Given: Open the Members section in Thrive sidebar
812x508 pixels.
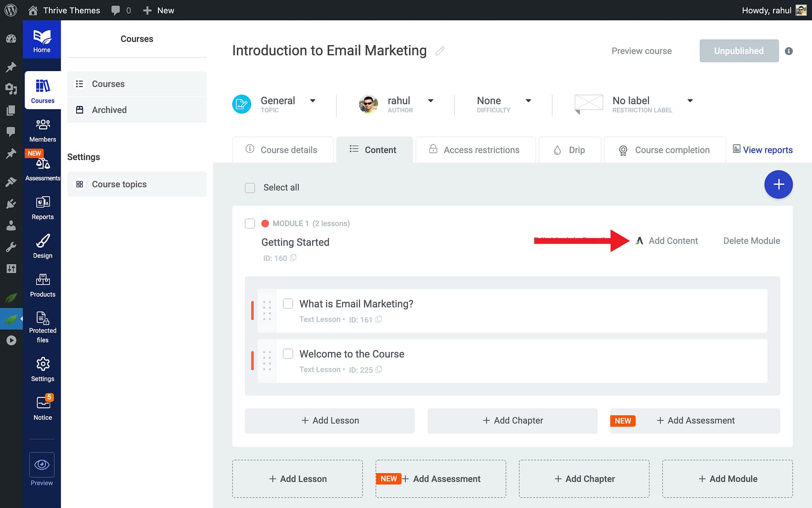Looking at the screenshot, I should tap(42, 130).
